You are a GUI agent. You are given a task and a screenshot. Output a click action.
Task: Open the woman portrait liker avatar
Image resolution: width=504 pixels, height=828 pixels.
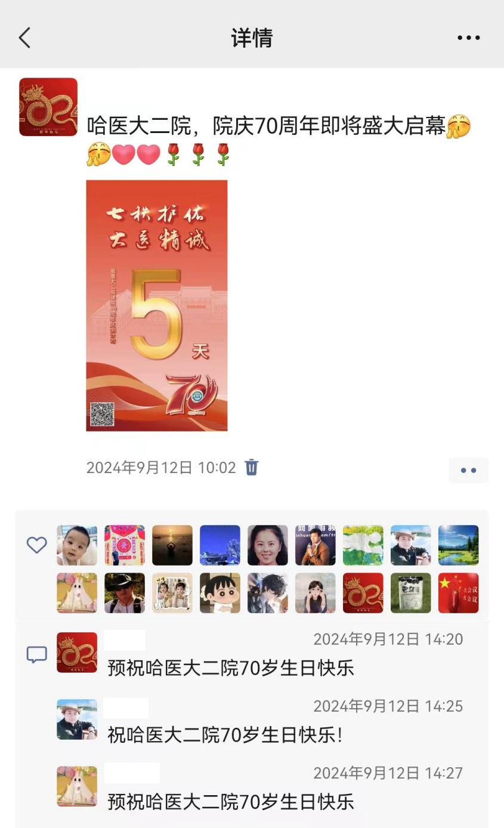(268, 545)
